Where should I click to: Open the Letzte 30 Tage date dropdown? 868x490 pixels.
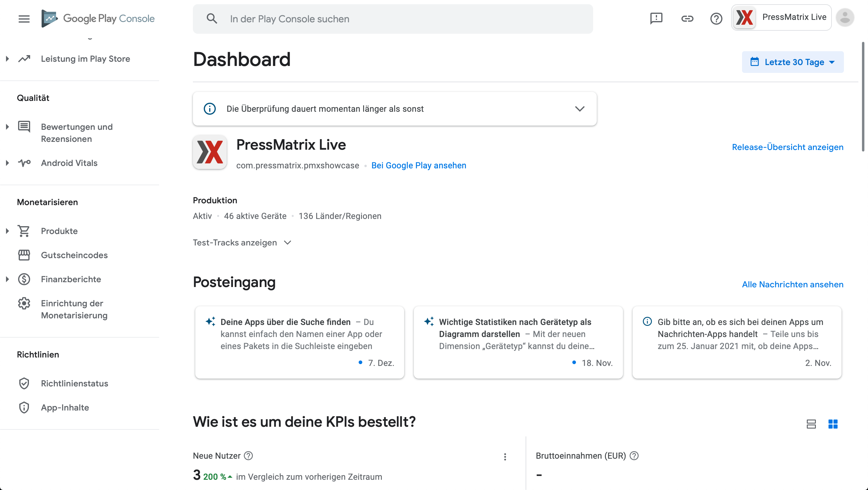(793, 62)
